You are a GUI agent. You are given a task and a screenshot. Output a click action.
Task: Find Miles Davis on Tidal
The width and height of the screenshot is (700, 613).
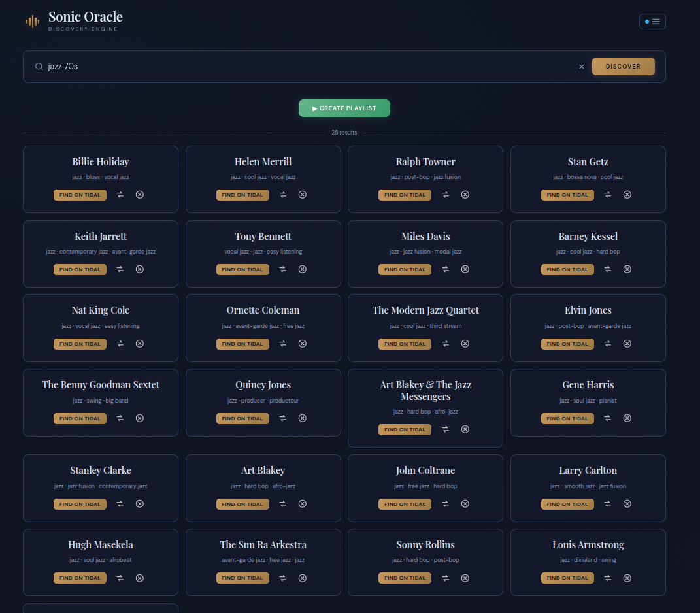pos(405,270)
